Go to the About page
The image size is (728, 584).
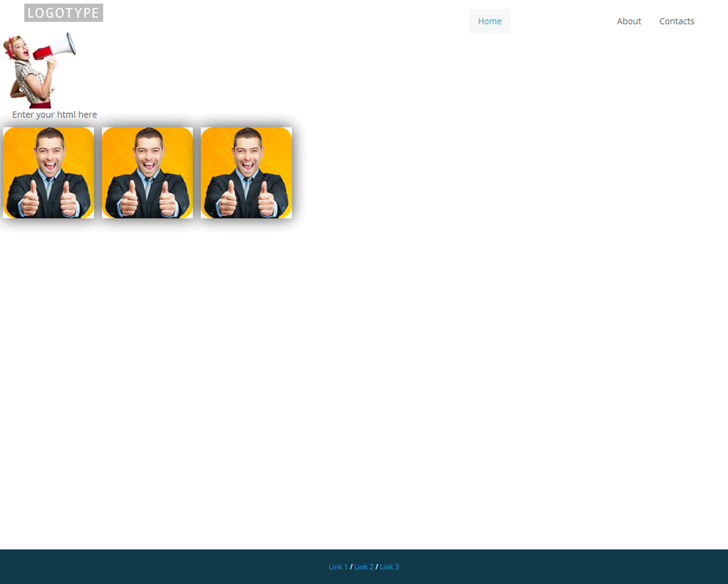629,21
